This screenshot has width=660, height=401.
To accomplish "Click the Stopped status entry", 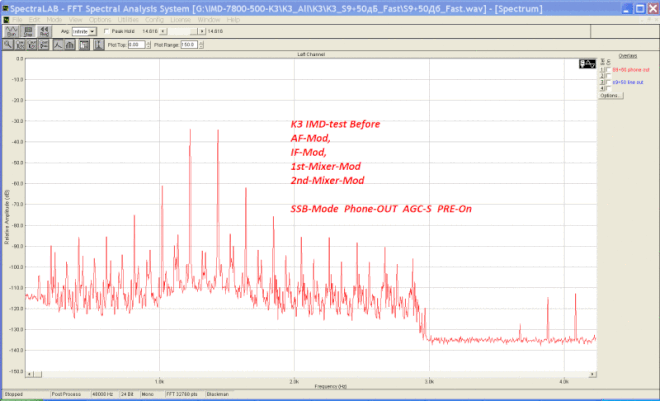I will [x=26, y=394].
